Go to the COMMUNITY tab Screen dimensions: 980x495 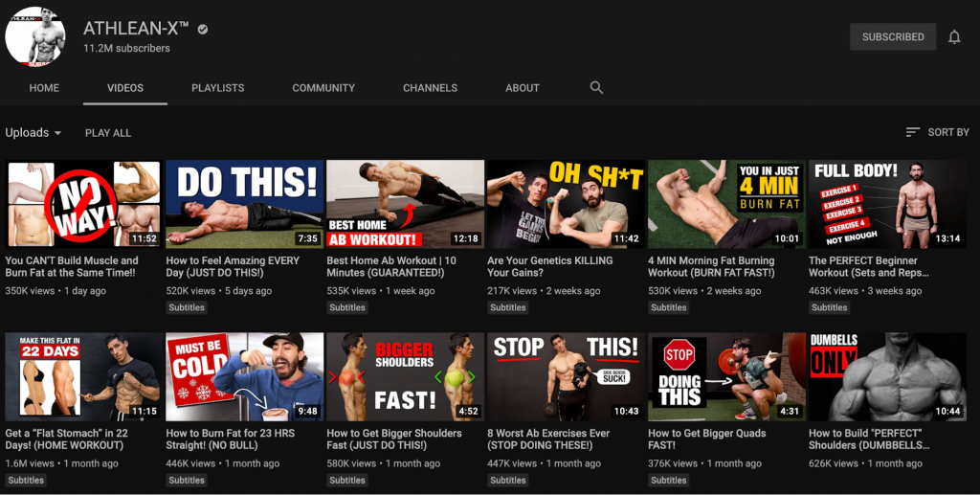coord(323,88)
